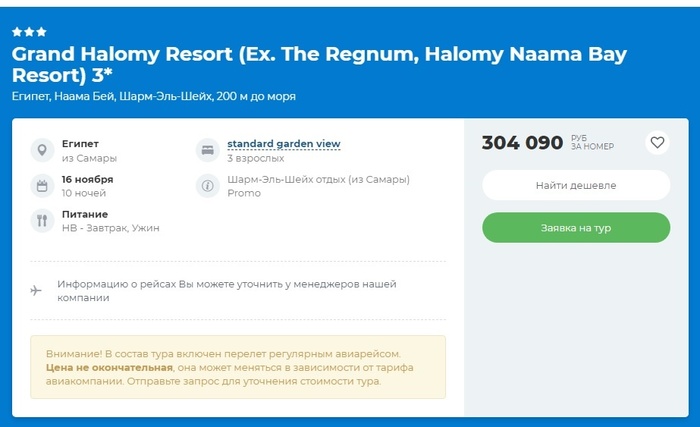Click the calendar icon next to 16 ноября
700x427 pixels.
click(x=42, y=186)
